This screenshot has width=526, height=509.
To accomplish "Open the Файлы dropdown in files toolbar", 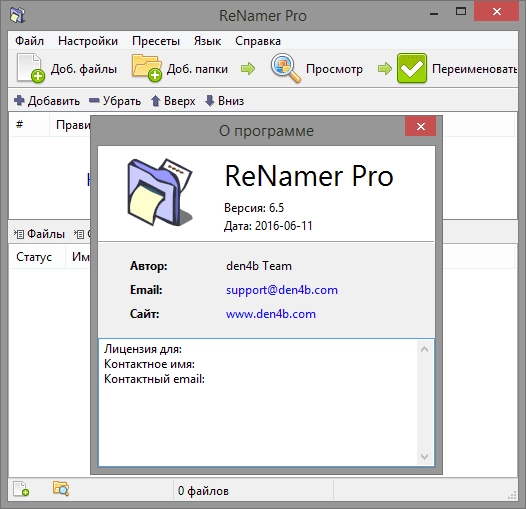I will click(x=40, y=234).
